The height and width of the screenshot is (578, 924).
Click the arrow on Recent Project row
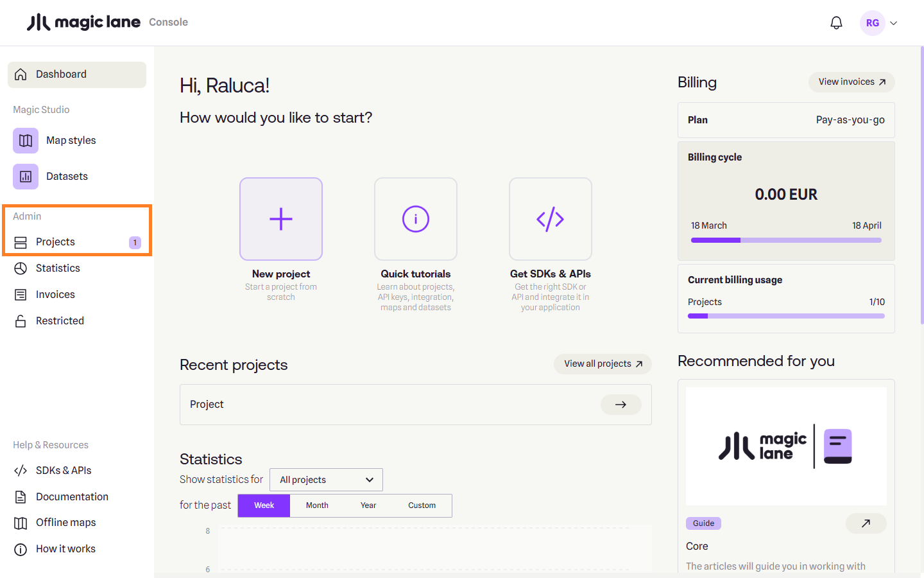(x=620, y=405)
